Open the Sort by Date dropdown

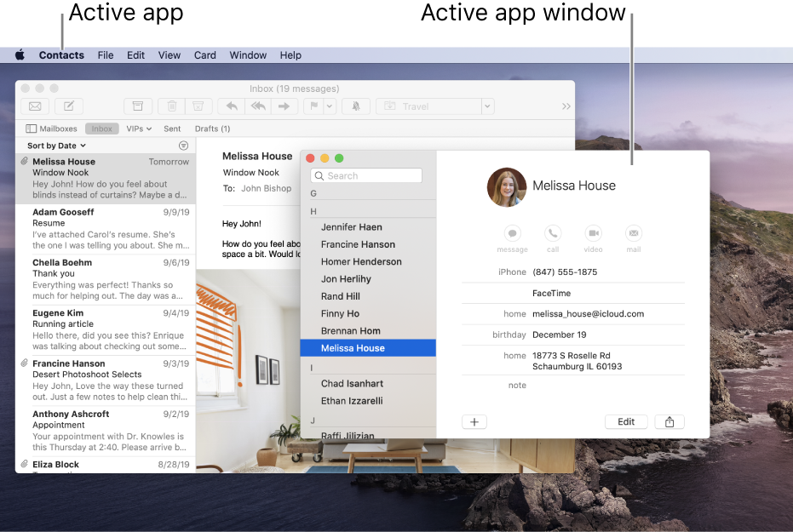(x=56, y=146)
